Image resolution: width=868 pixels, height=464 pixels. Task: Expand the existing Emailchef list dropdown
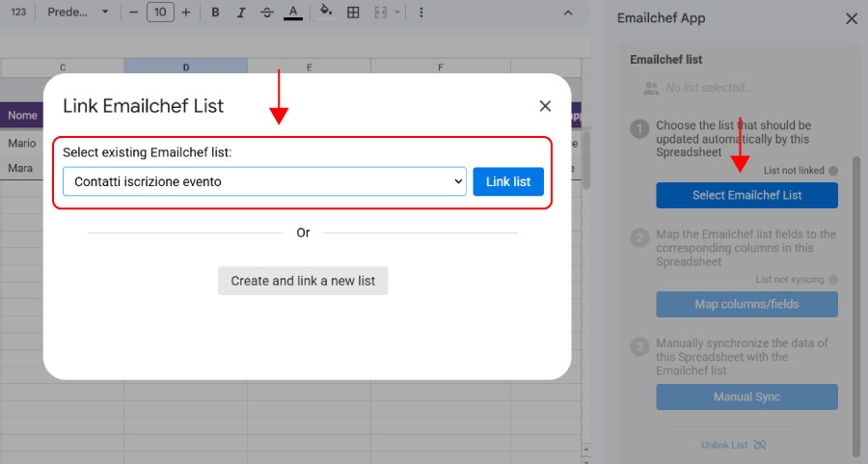click(x=264, y=181)
